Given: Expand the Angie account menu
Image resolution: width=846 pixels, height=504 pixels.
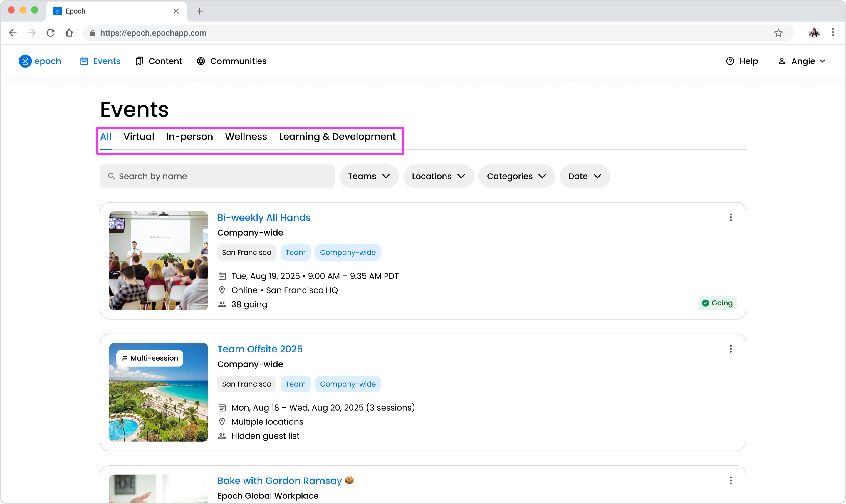Looking at the screenshot, I should (x=802, y=61).
